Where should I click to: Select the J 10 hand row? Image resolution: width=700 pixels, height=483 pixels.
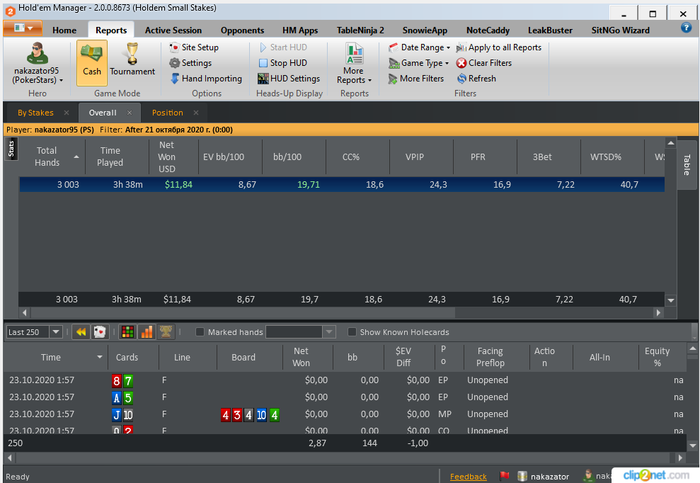pos(345,414)
